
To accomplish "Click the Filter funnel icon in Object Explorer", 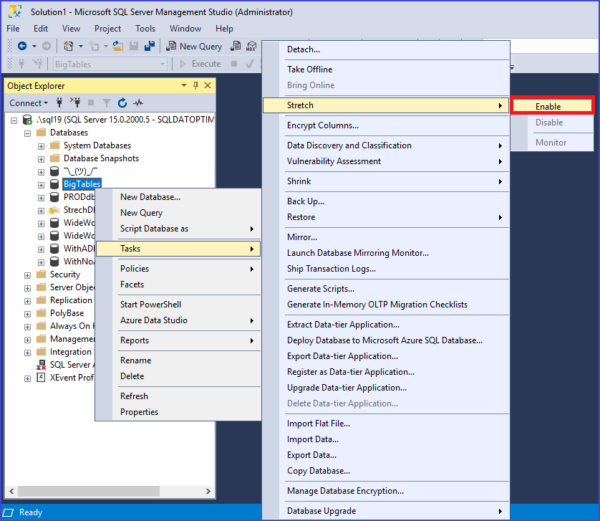I will (106, 103).
